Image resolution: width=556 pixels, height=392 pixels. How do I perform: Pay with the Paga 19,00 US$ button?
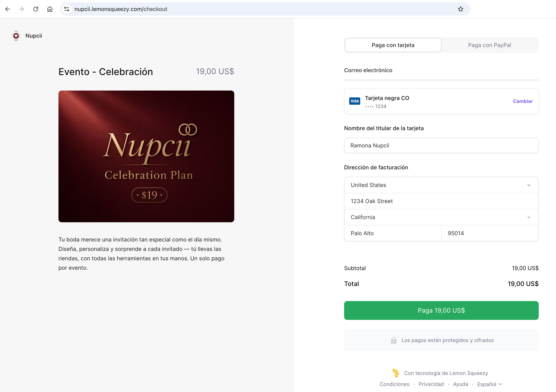click(x=441, y=310)
